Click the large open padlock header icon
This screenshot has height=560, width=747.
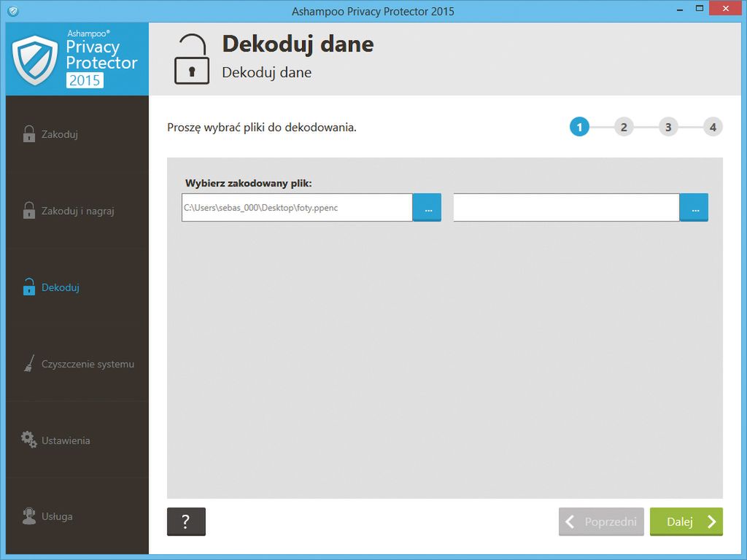[192, 58]
